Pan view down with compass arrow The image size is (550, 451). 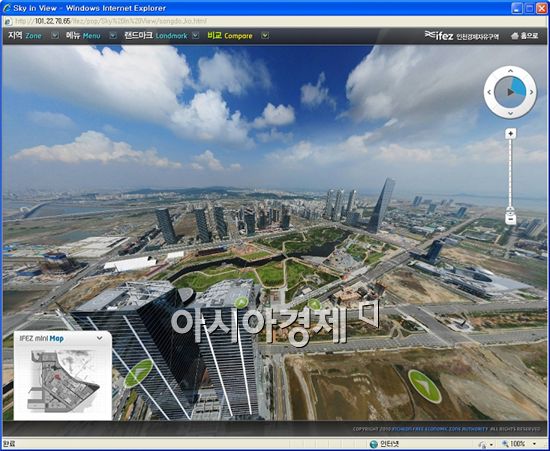(x=510, y=113)
